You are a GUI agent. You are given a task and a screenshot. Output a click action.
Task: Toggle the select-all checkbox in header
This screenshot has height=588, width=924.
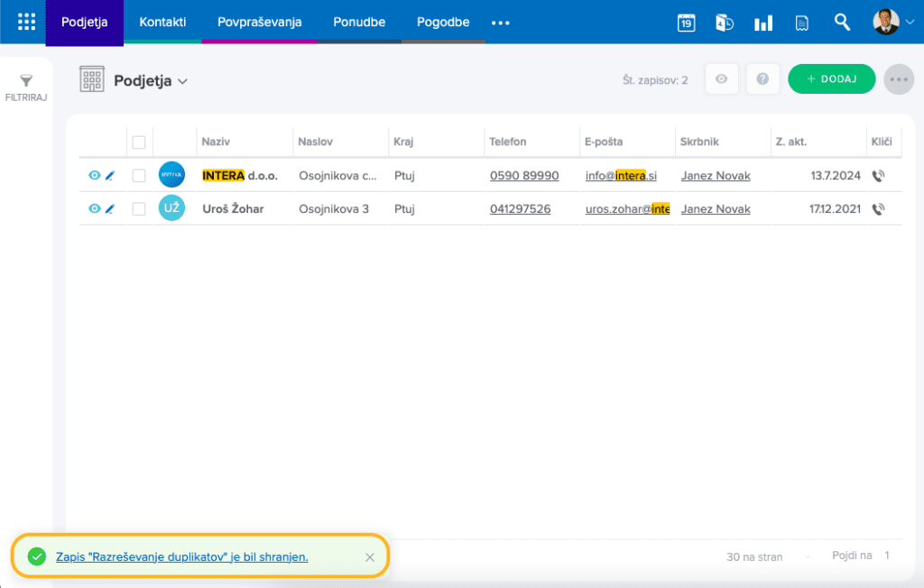[x=139, y=142]
